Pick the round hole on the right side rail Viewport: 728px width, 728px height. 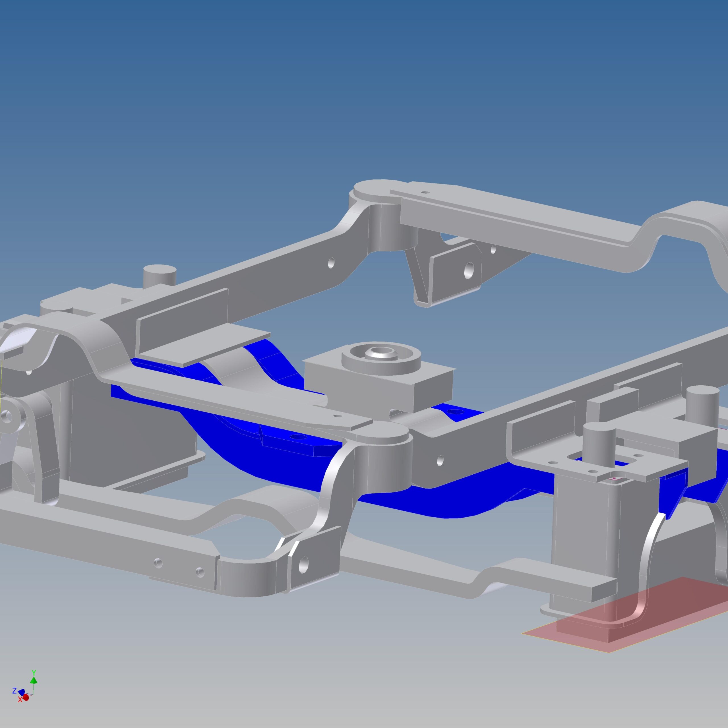click(x=440, y=460)
